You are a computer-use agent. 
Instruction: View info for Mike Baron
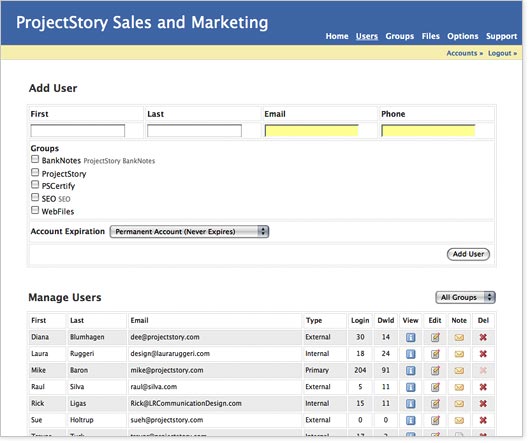pos(410,370)
